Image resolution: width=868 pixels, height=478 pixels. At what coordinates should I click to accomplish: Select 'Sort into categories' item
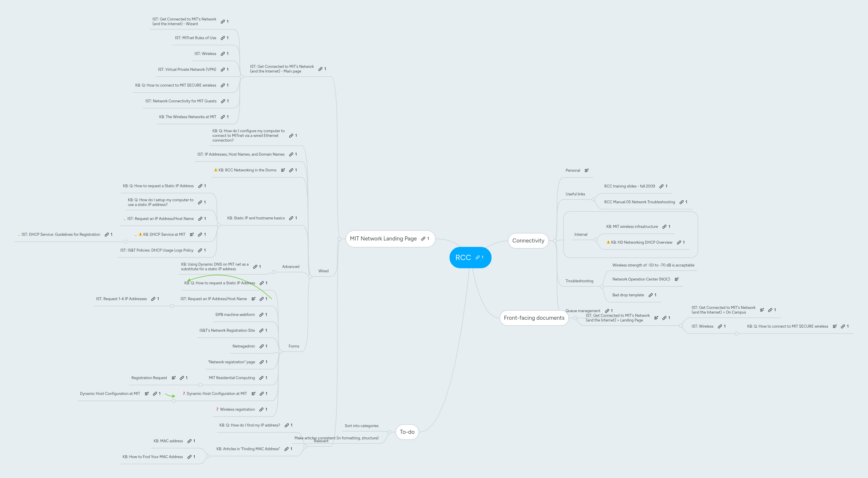361,426
